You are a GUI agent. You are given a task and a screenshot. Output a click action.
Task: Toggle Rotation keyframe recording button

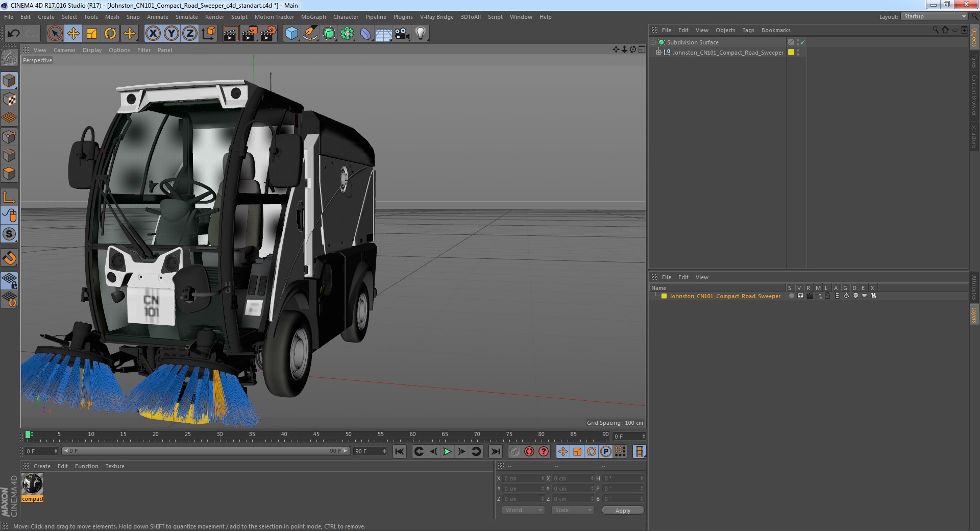[x=591, y=451]
